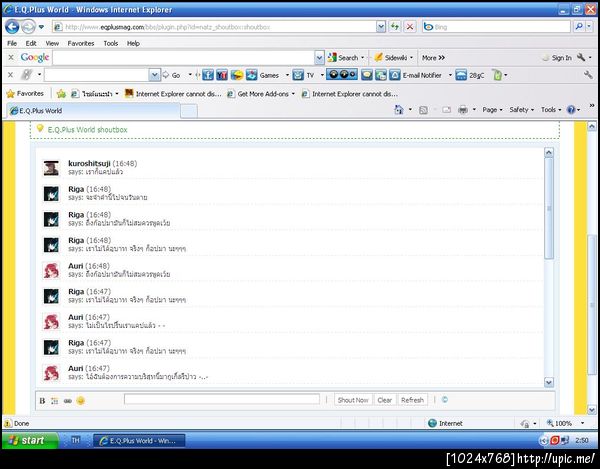Expand the Sidewiki dropdown
This screenshot has height=469, width=600.
tap(411, 58)
